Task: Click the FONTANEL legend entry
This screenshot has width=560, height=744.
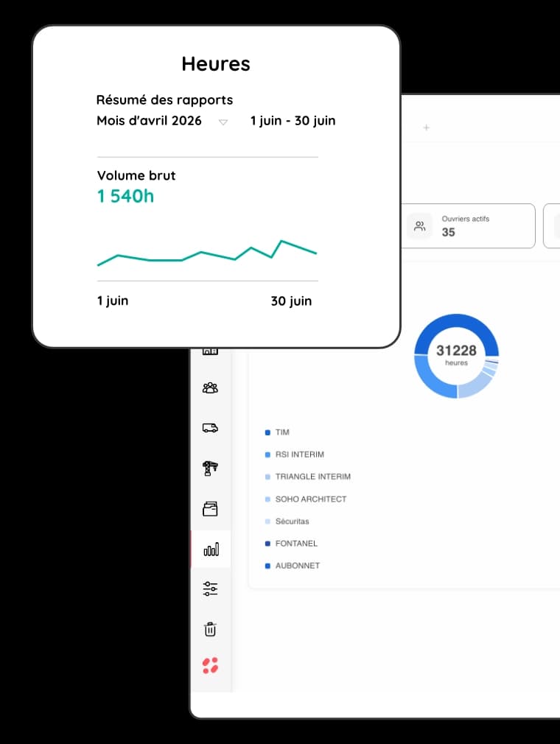Action: click(291, 544)
